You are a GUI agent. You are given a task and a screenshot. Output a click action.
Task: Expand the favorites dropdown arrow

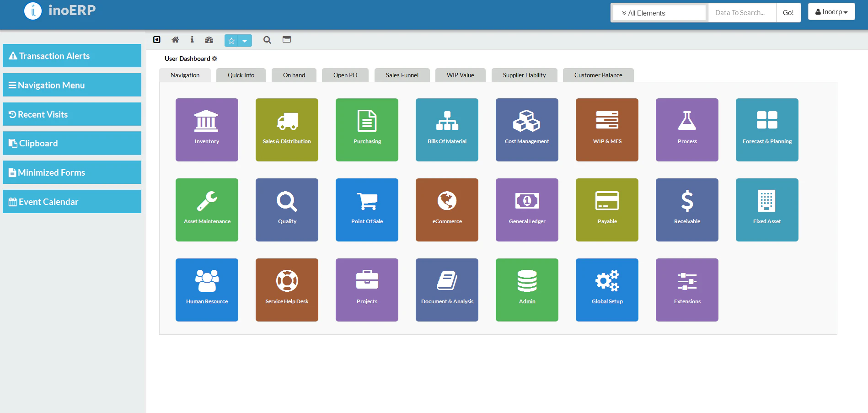click(x=245, y=41)
